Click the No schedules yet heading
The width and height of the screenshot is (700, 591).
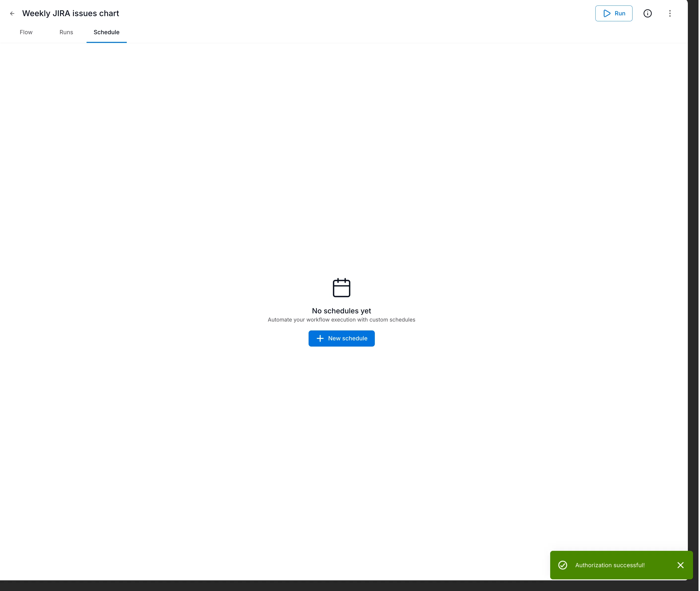[x=341, y=311]
